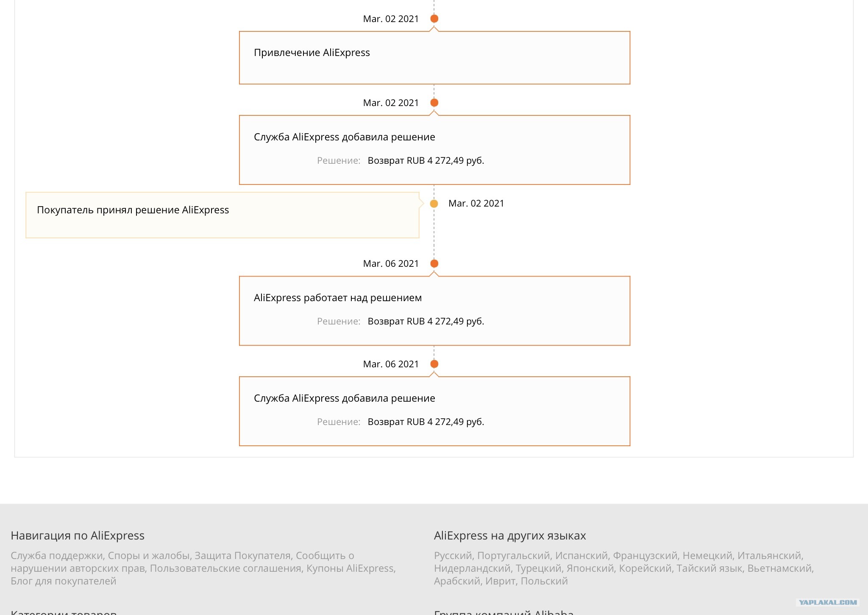The image size is (868, 615).
Task: Click the YAPLAKAL.COM watermark logo
Action: pos(828,602)
